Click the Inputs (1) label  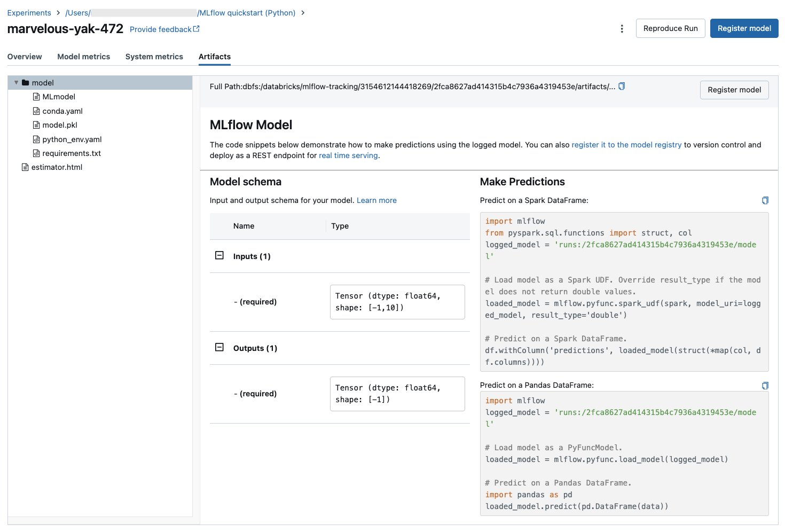(252, 256)
